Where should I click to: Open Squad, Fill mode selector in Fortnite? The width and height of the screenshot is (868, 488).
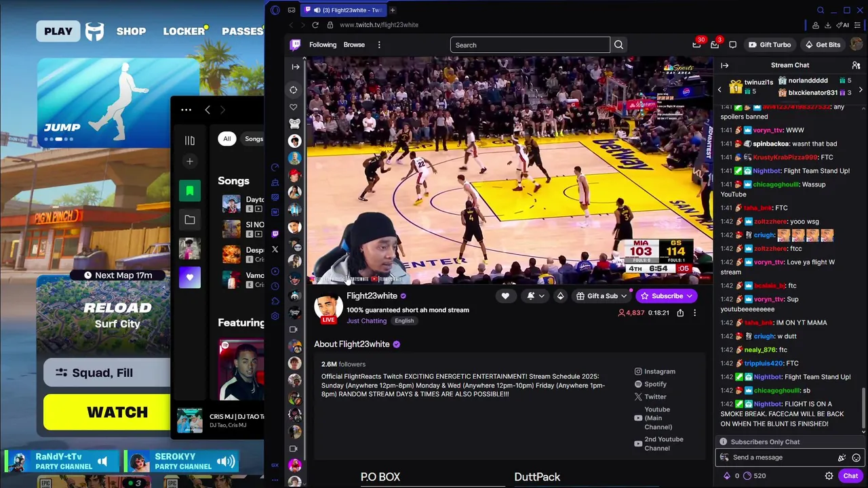click(107, 373)
